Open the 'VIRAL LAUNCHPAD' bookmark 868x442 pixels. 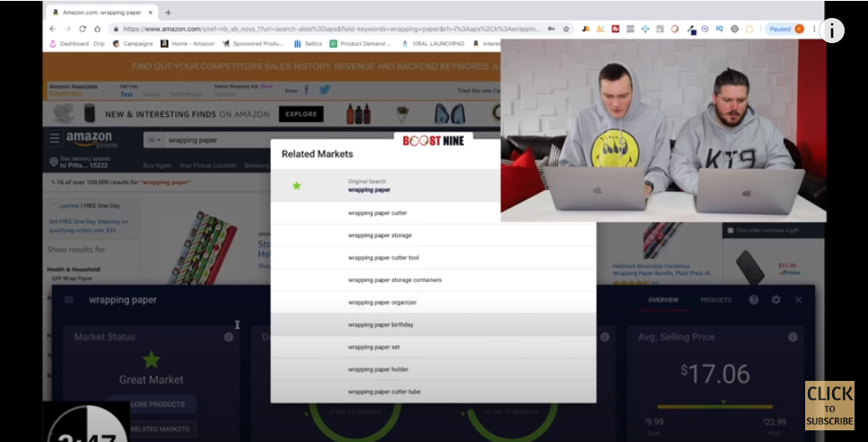pyautogui.click(x=433, y=43)
